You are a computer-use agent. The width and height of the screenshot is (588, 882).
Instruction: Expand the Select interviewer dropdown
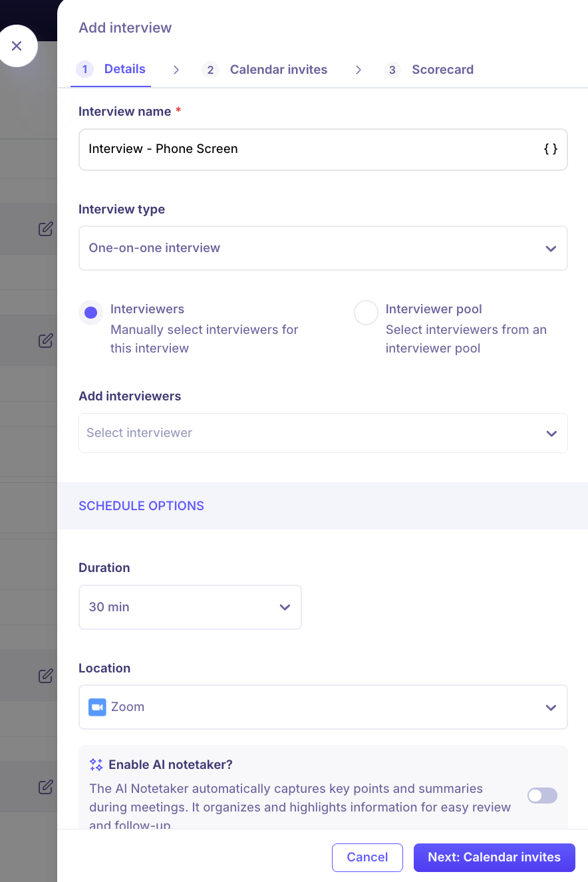click(x=323, y=433)
